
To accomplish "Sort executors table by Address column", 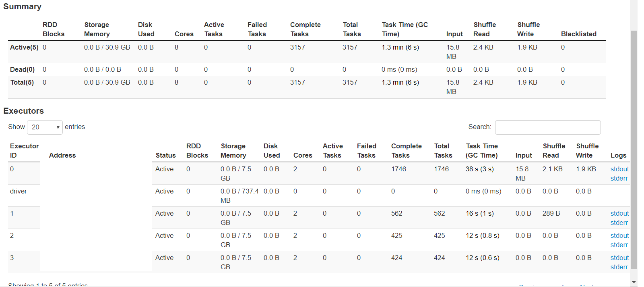I will point(62,155).
